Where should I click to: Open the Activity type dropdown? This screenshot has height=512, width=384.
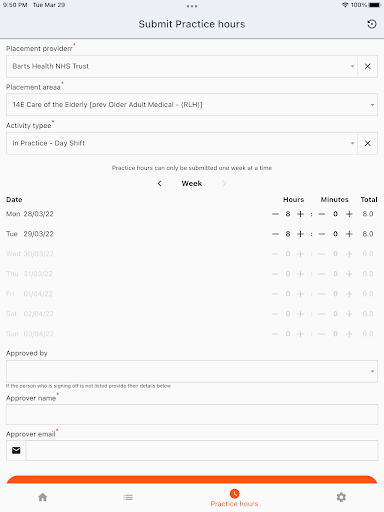[182, 143]
